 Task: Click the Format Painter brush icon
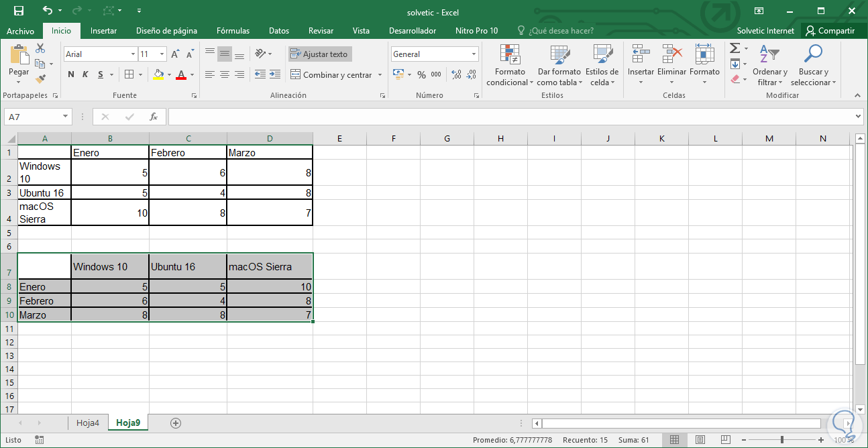[x=40, y=78]
